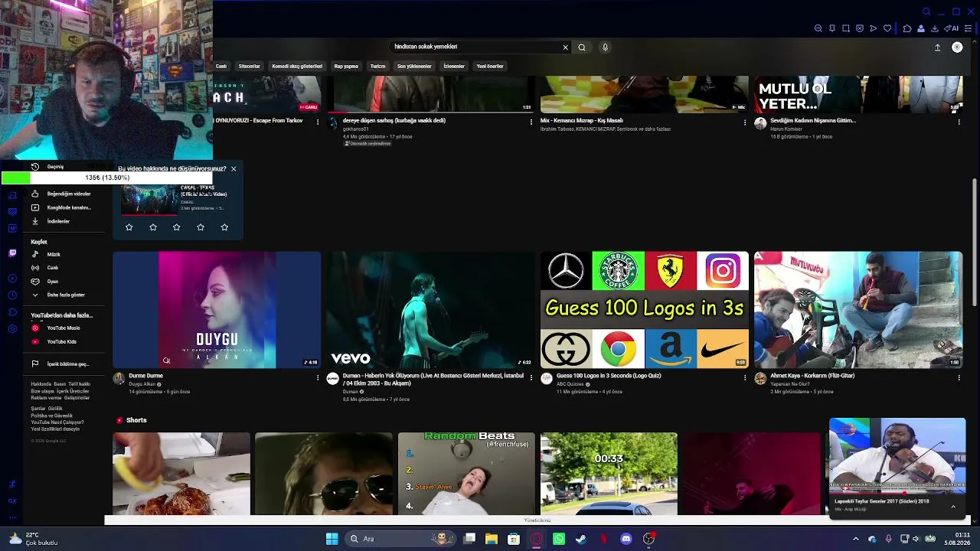
Task: Click the İçerik bildirme geçmişi flag item
Action: (x=67, y=364)
